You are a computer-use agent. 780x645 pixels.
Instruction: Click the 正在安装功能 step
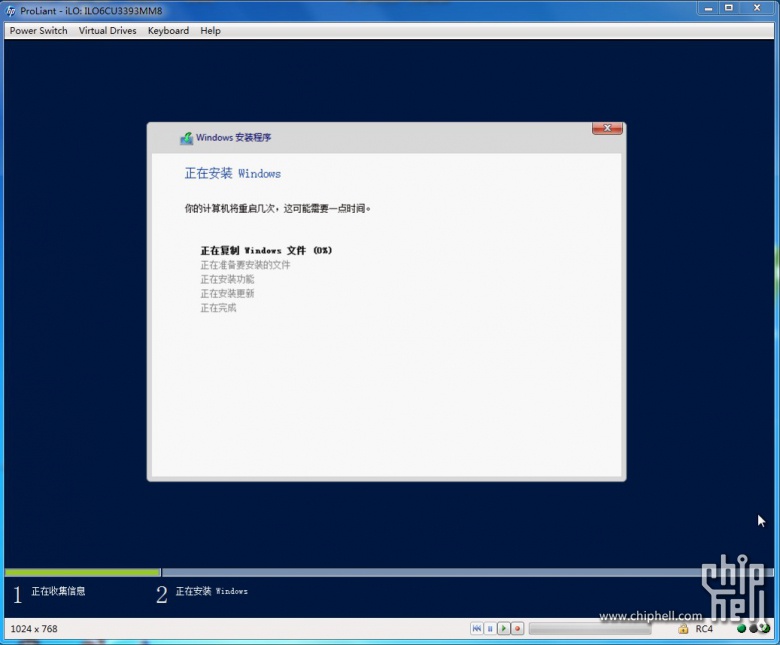coord(227,279)
